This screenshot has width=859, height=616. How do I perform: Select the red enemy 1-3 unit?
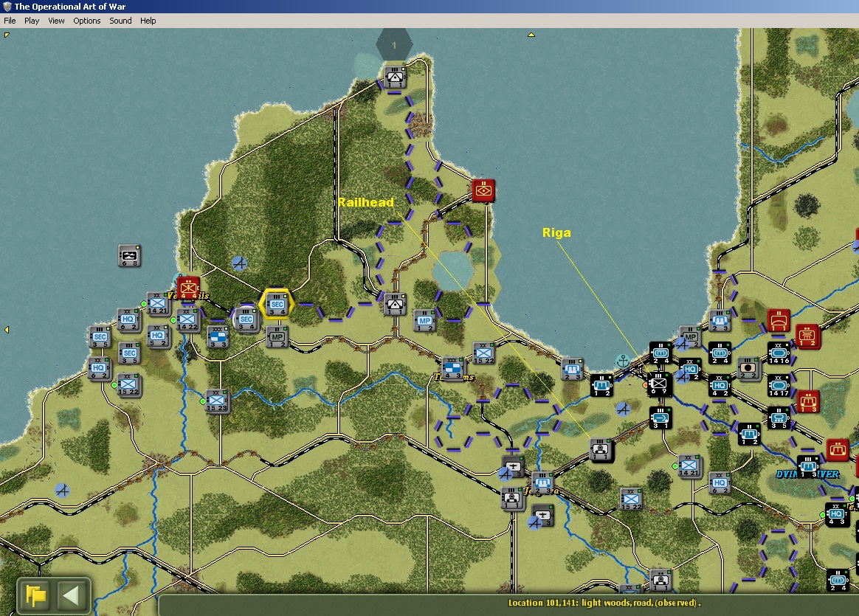pyautogui.click(x=808, y=401)
